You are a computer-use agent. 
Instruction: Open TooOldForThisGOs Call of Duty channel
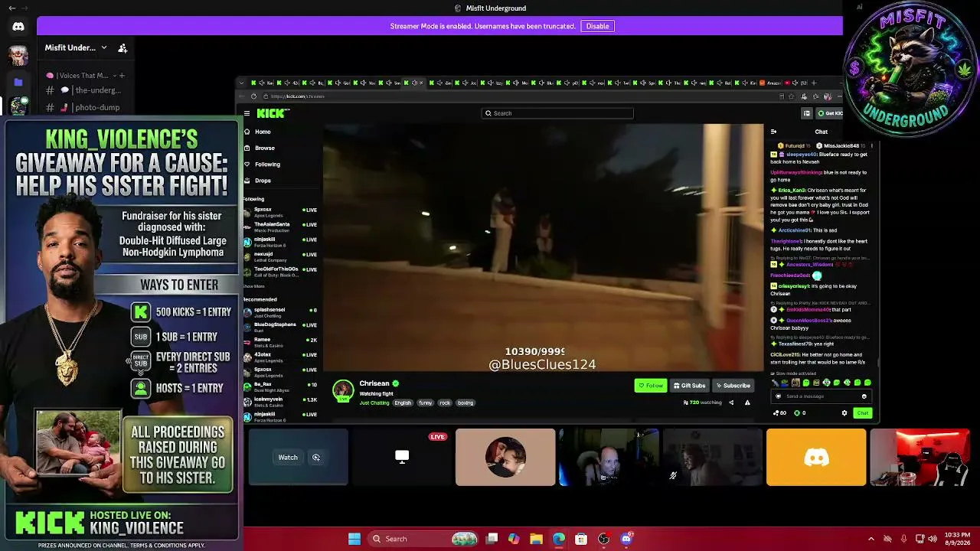coord(280,272)
